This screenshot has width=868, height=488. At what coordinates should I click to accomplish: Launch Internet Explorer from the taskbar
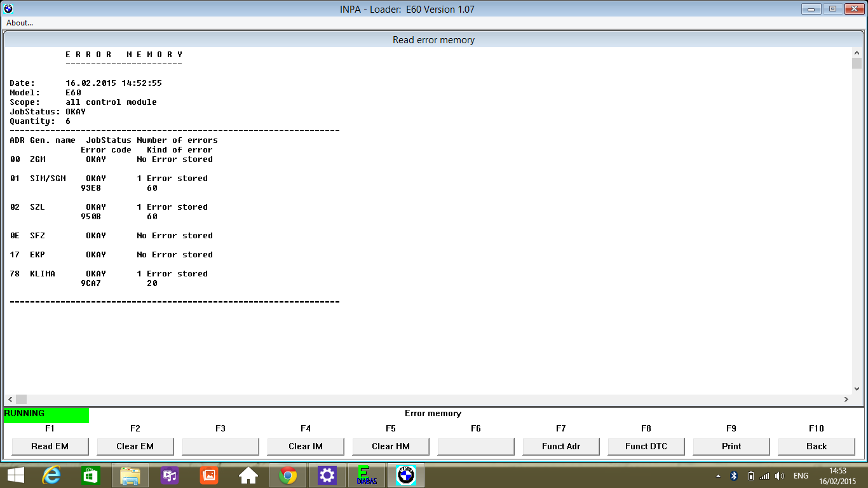51,475
